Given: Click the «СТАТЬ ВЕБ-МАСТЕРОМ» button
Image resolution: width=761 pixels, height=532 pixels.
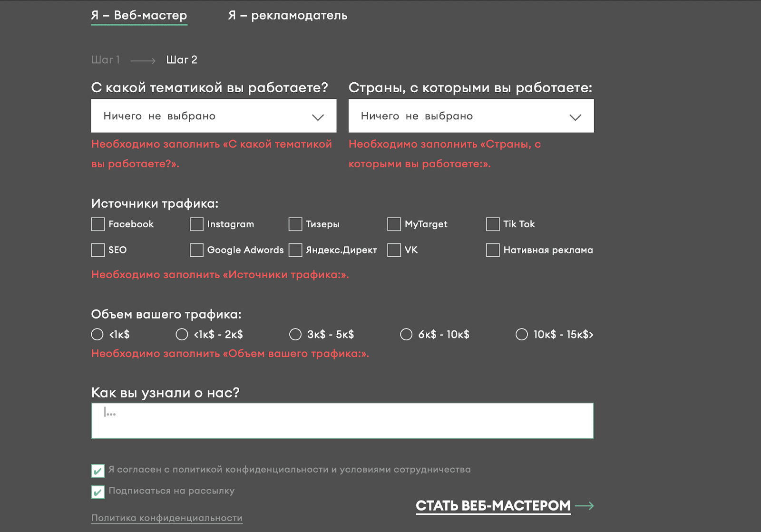Looking at the screenshot, I should tap(492, 506).
